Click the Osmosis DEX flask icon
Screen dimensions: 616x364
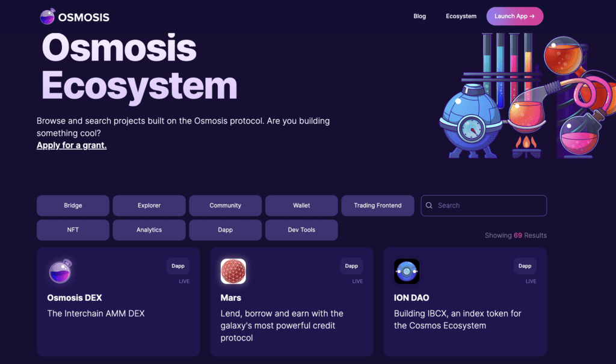pyautogui.click(x=60, y=271)
